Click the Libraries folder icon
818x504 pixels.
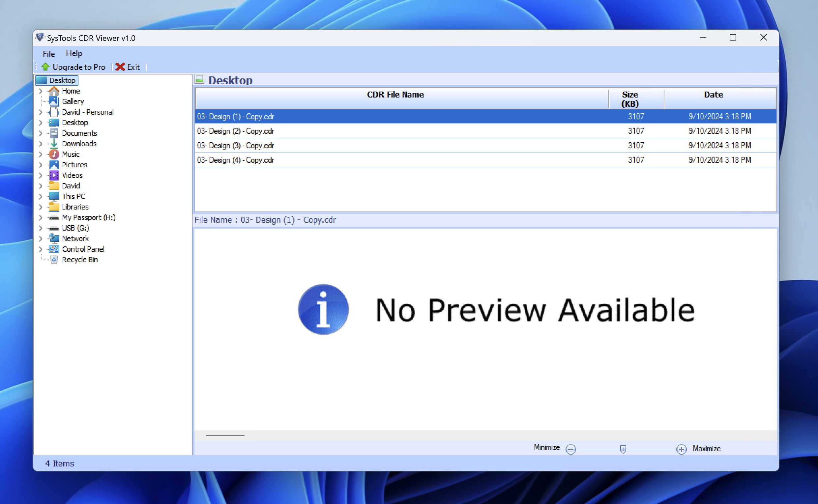point(54,207)
